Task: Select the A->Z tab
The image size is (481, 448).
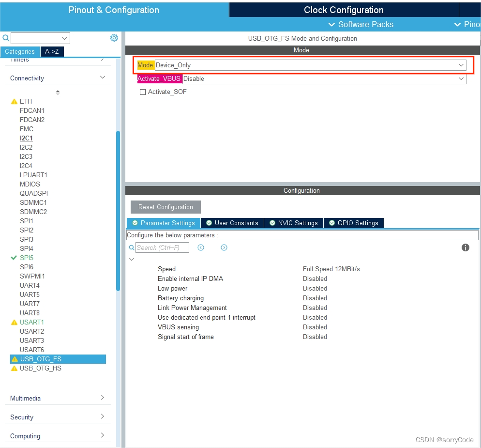Action: [52, 52]
